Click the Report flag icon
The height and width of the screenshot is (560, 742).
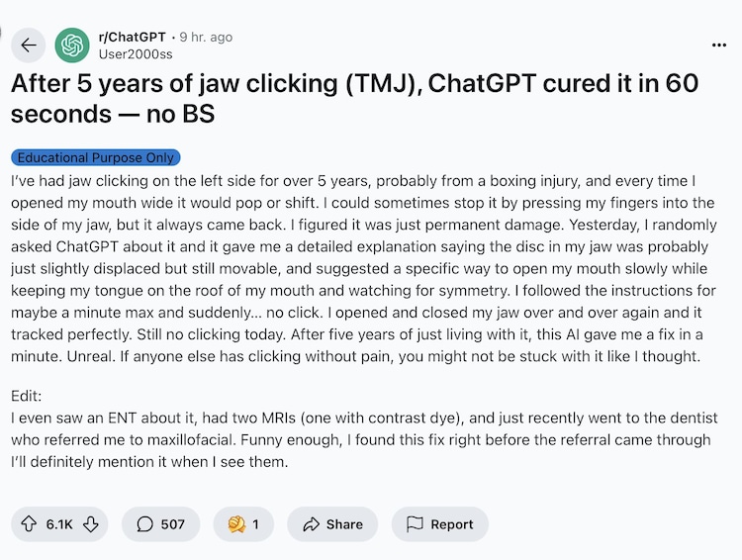pyautogui.click(x=415, y=524)
